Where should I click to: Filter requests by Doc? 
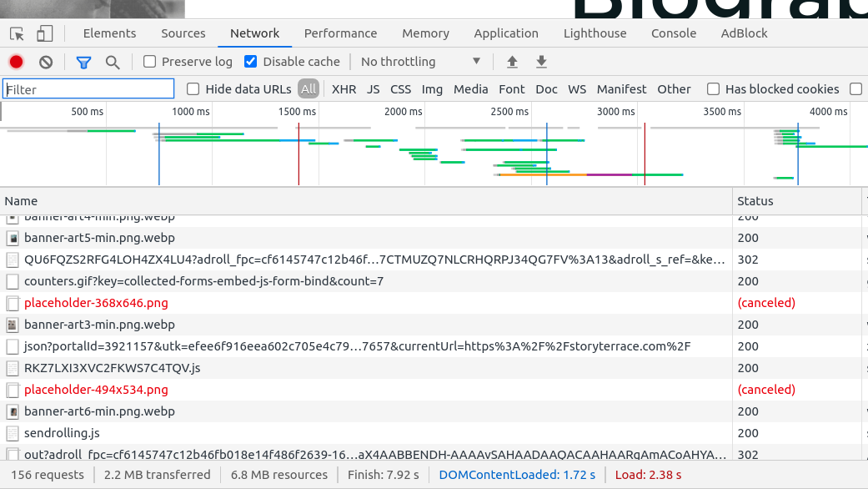[546, 89]
